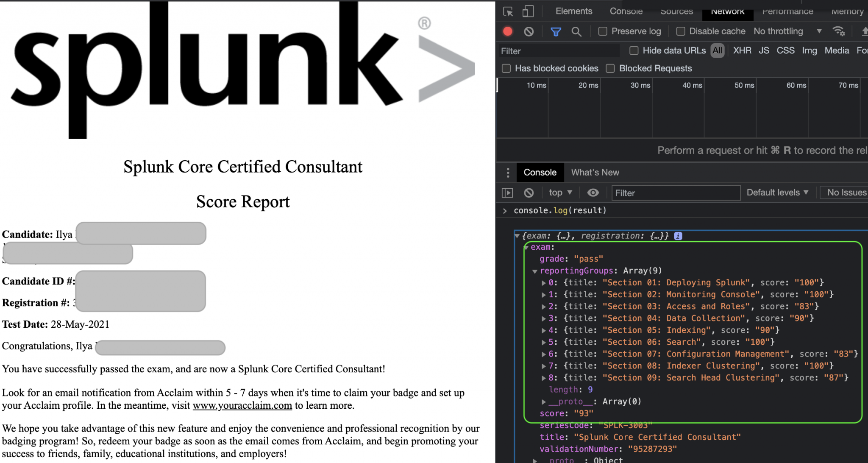Click the Console tab in DevTools
This screenshot has height=463, width=868.
click(539, 172)
